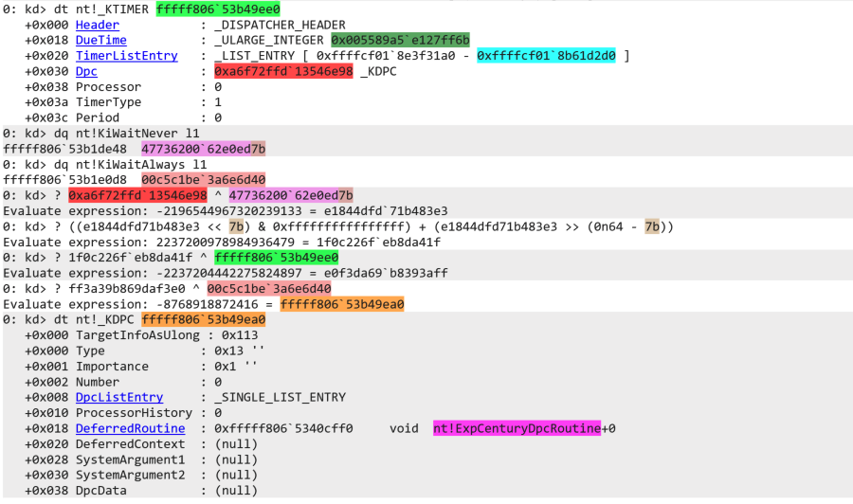The image size is (853, 504).
Task: Select the cyan address 0xffffcf01`8b61d2d0
Action: point(546,56)
